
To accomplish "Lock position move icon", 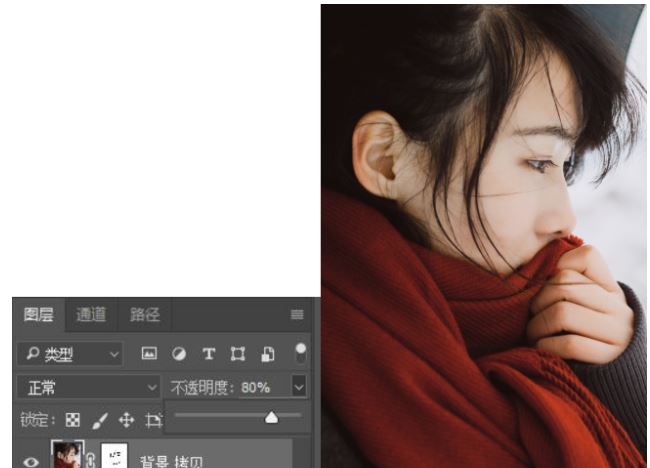I will (126, 420).
